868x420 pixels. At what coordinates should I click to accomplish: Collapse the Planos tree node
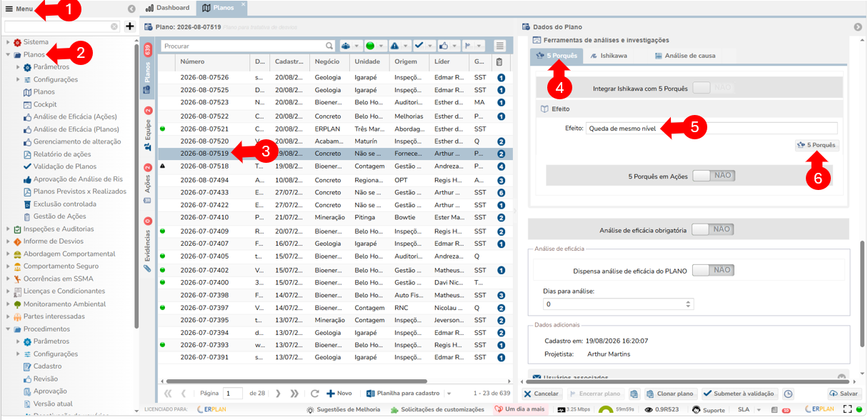(8, 54)
